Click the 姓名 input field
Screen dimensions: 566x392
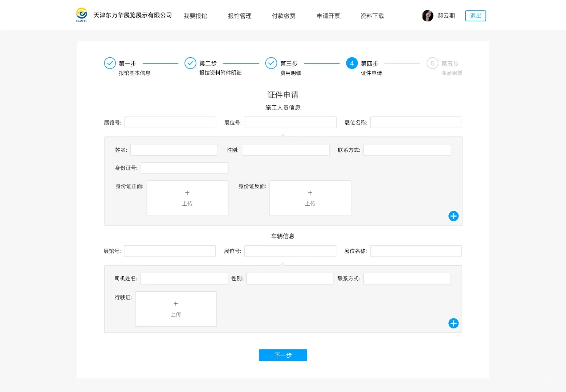pos(174,150)
